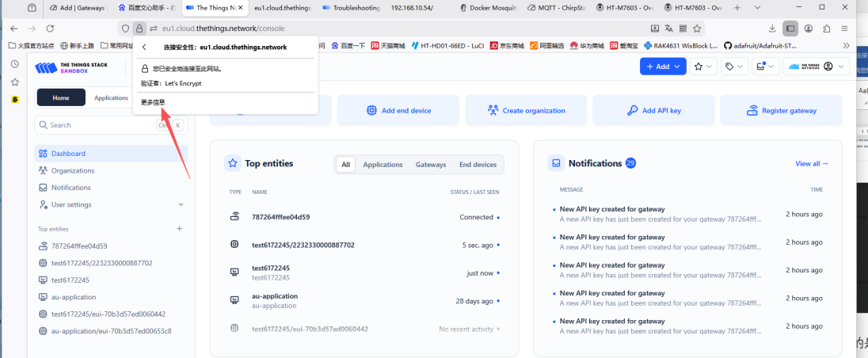Click the padlock site security icon
868x358 pixels.
point(139,28)
